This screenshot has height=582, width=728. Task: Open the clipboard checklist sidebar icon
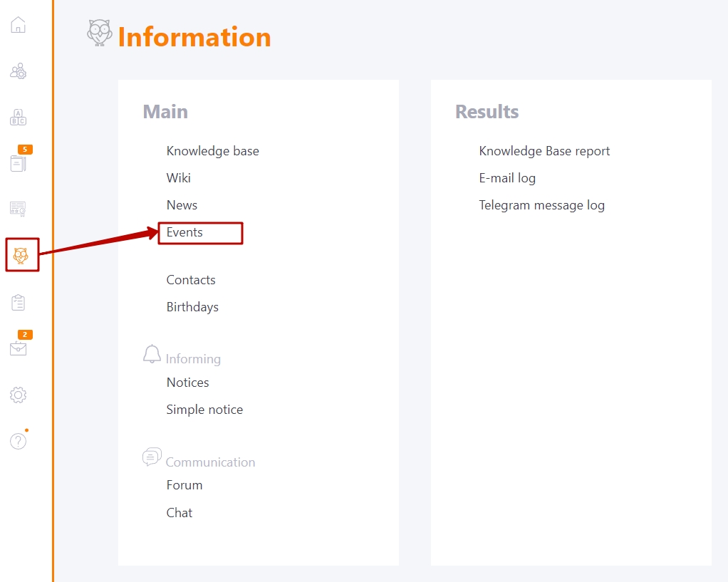[x=18, y=302]
